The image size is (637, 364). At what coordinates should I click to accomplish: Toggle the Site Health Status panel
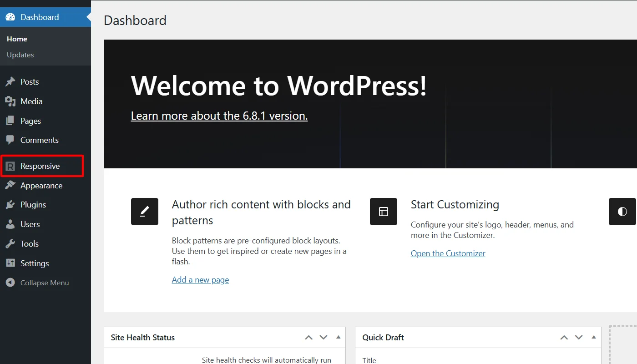[338, 338]
